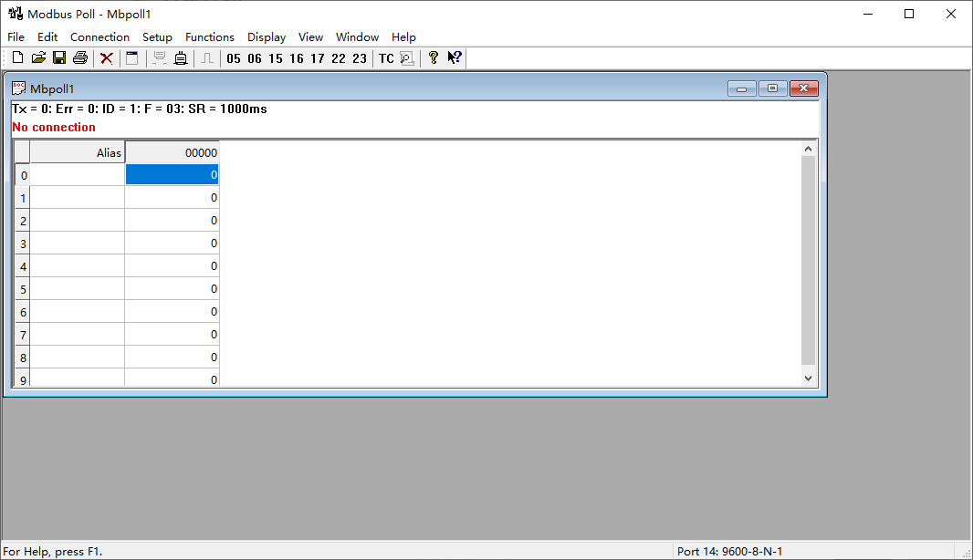
Task: Click the yellow question mark About icon
Action: point(434,58)
